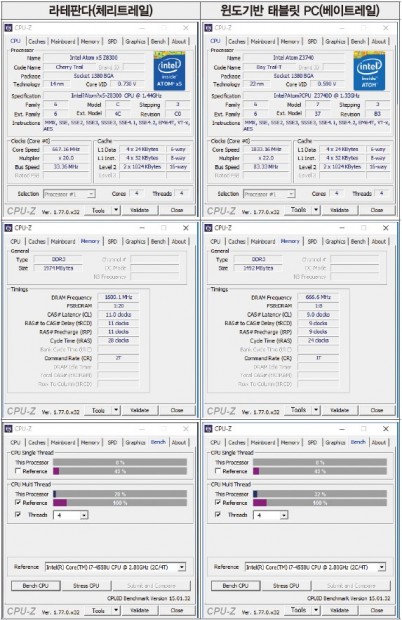Click CPU-Z title icon in 라테판다 Memory window
The height and width of the screenshot is (620, 402).
click(9, 228)
